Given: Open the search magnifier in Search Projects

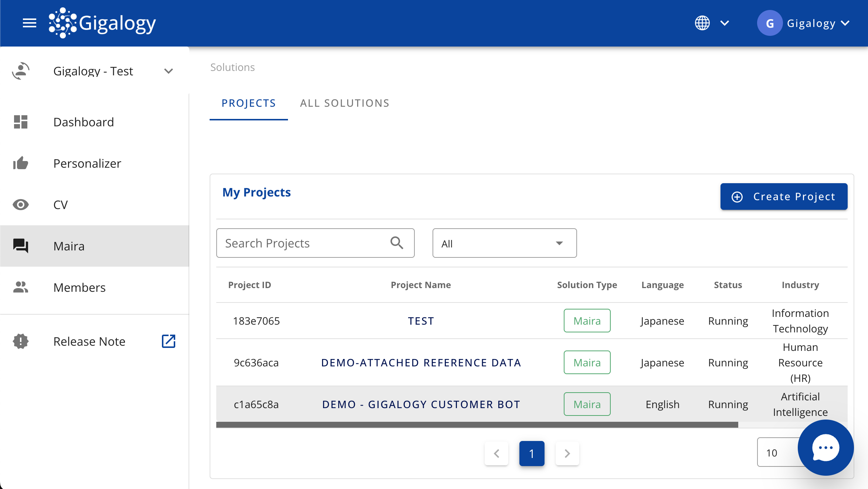Looking at the screenshot, I should click(397, 243).
